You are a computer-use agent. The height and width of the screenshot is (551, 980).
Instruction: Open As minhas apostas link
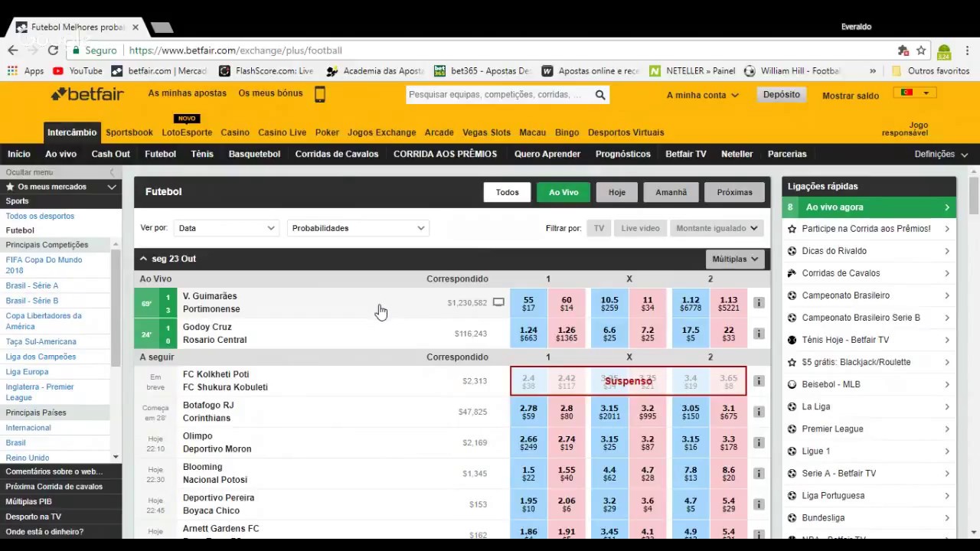coord(188,93)
